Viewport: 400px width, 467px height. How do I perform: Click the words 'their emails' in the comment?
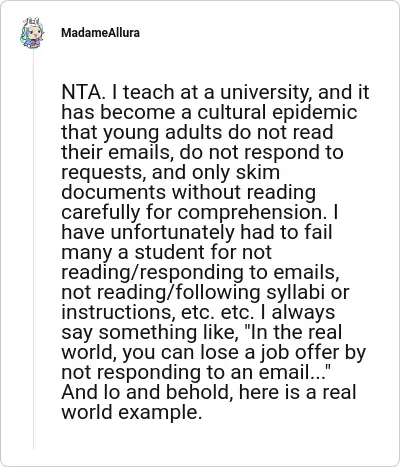tap(116, 152)
